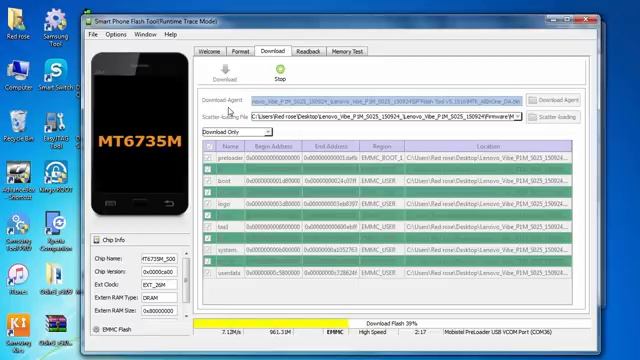Open the Red rose folder on desktop
Screen dimensions: 640x360
pyautogui.click(x=18, y=24)
